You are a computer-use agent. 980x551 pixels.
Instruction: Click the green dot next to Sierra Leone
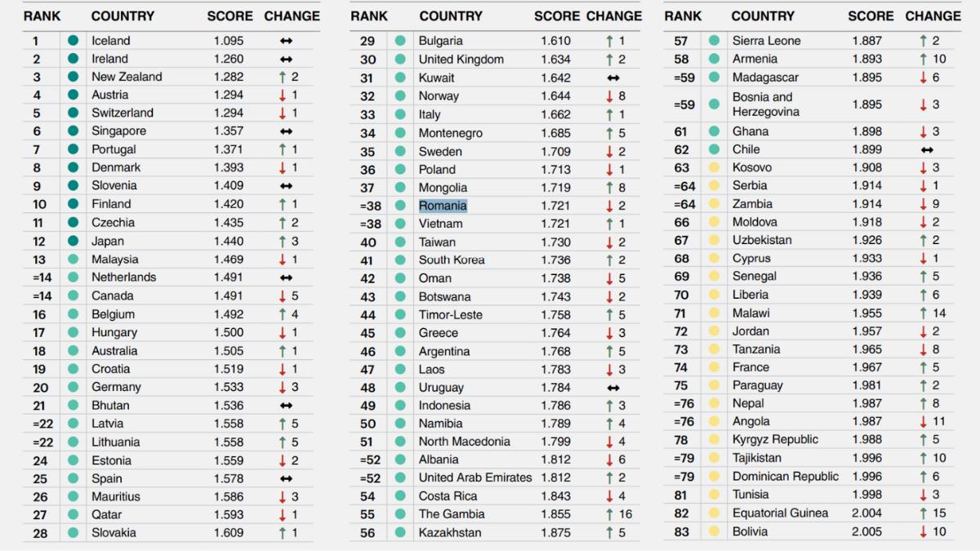click(715, 41)
